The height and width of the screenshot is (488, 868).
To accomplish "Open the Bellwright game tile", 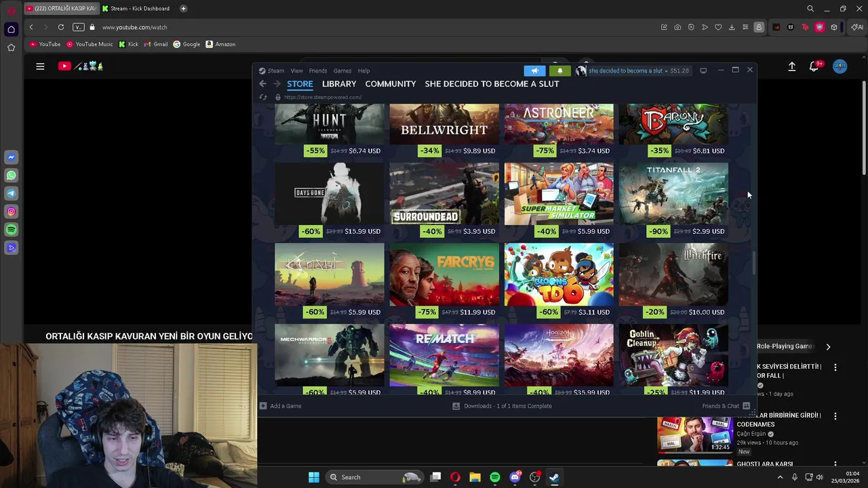I will pos(444,123).
